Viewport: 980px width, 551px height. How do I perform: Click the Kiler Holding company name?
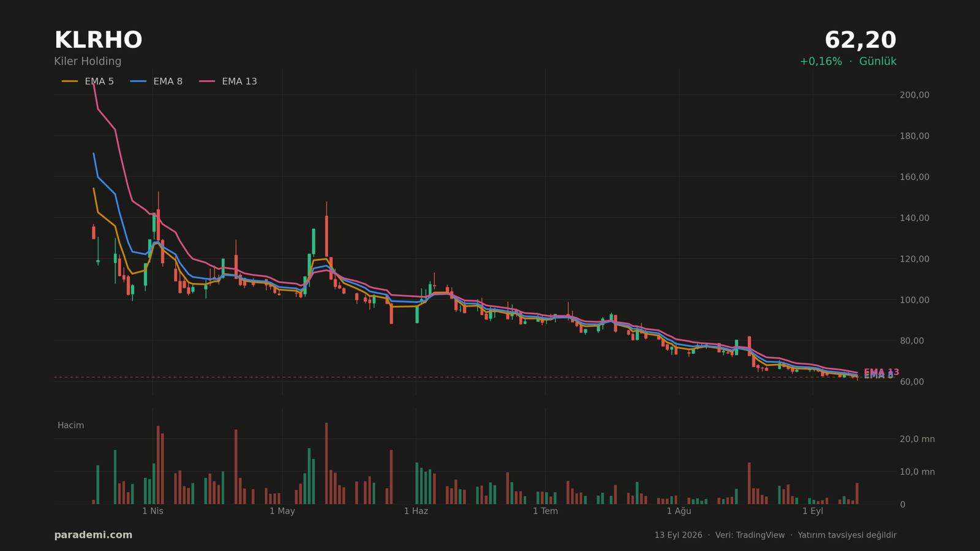(x=88, y=61)
